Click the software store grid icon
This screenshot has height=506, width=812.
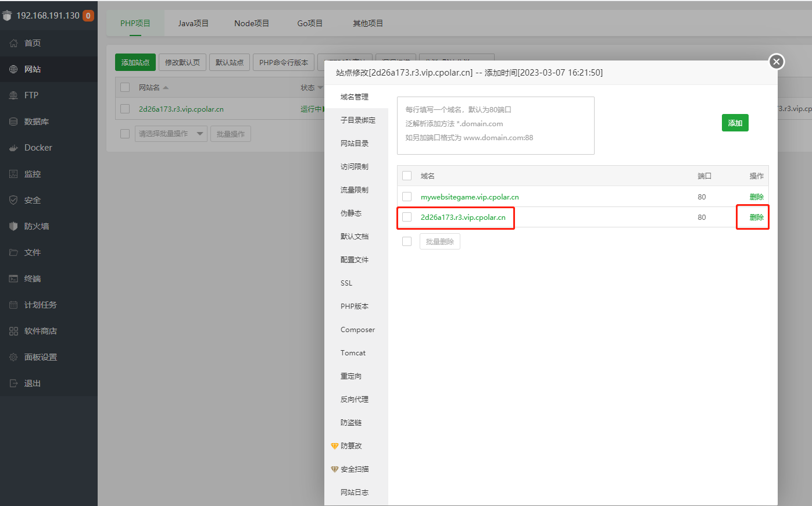13,331
